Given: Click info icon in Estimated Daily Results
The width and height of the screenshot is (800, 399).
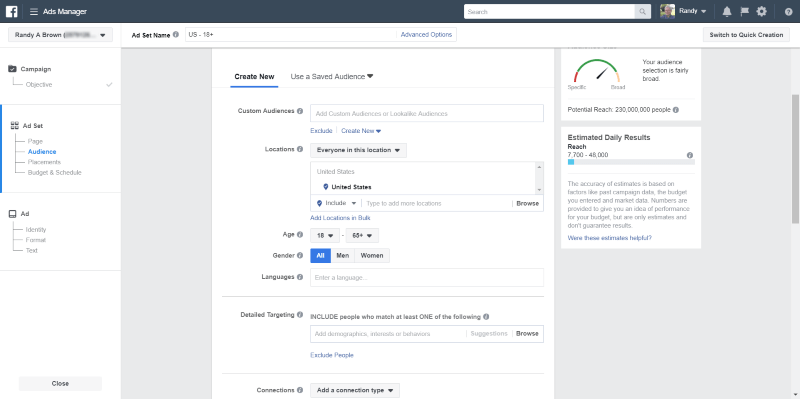Looking at the screenshot, I should tap(690, 155).
